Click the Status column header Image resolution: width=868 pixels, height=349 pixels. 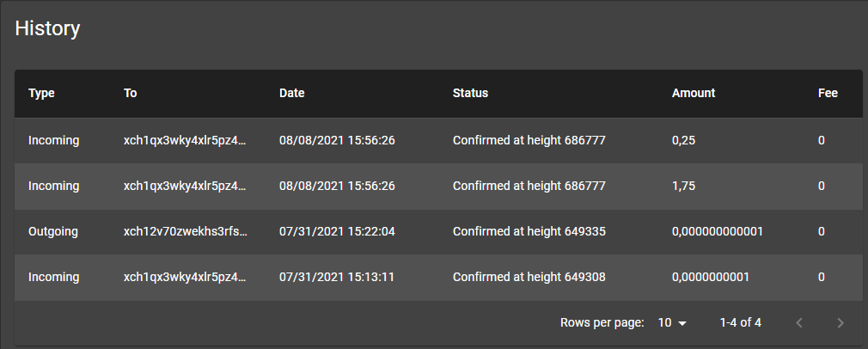pyautogui.click(x=471, y=93)
